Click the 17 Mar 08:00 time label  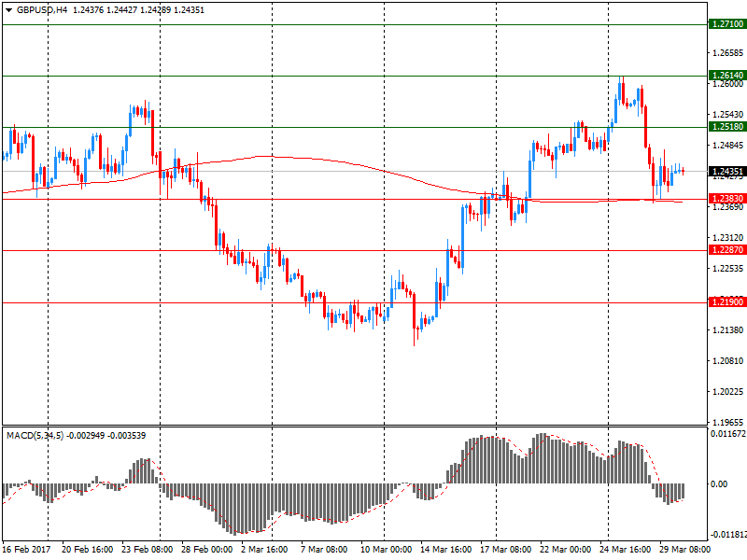(505, 550)
